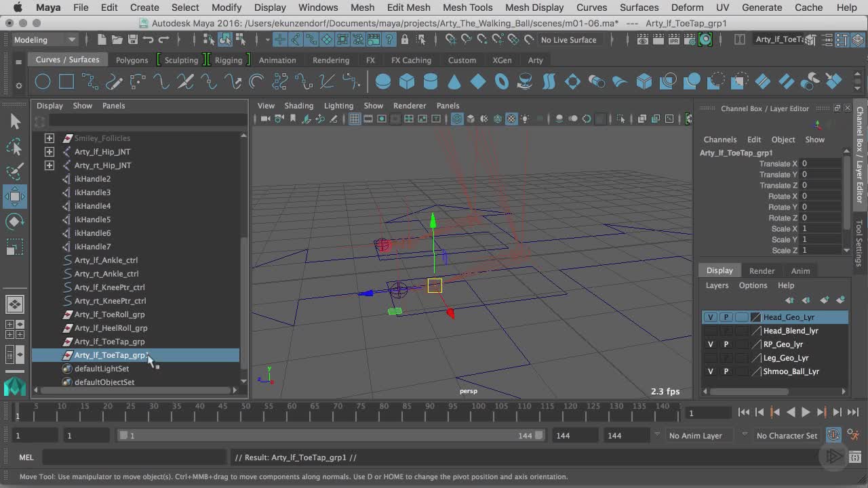The width and height of the screenshot is (868, 488).
Task: Open the viewport Shading menu
Action: [x=298, y=106]
